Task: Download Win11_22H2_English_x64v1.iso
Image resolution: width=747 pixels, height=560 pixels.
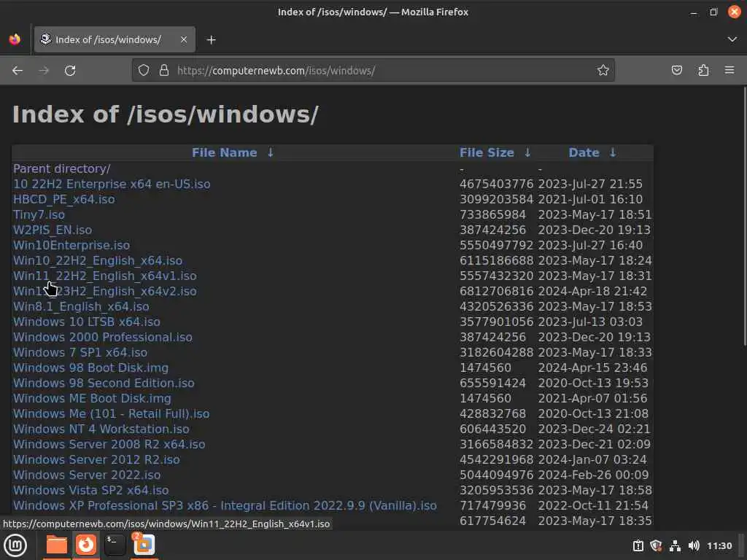Action: tap(104, 276)
